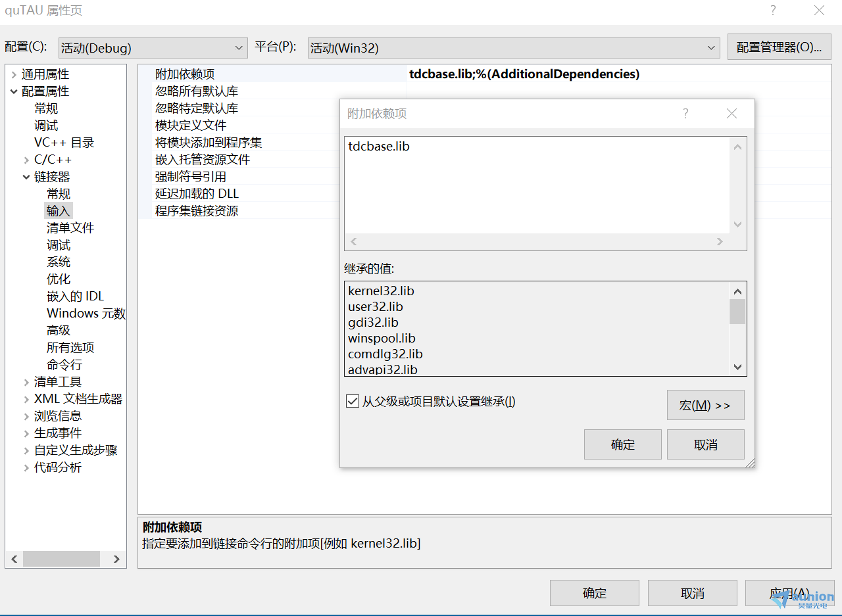842x616 pixels.
Task: Click the 配置管理器 button
Action: 780,47
